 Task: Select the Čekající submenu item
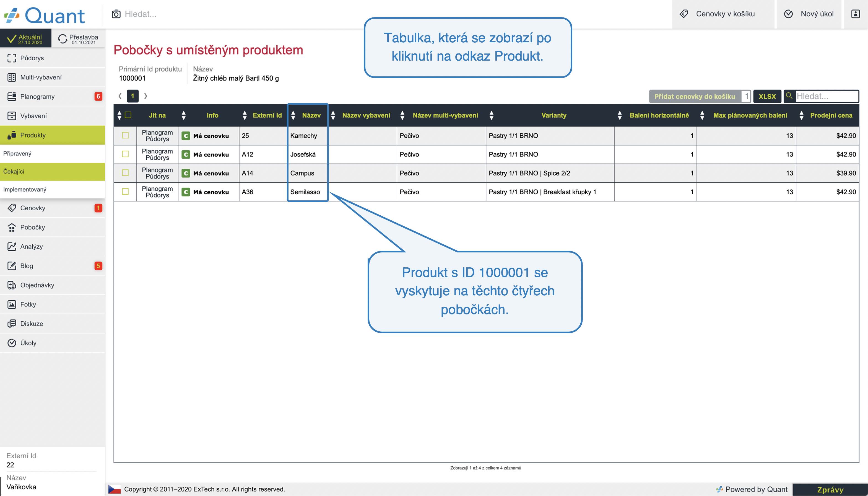click(53, 172)
